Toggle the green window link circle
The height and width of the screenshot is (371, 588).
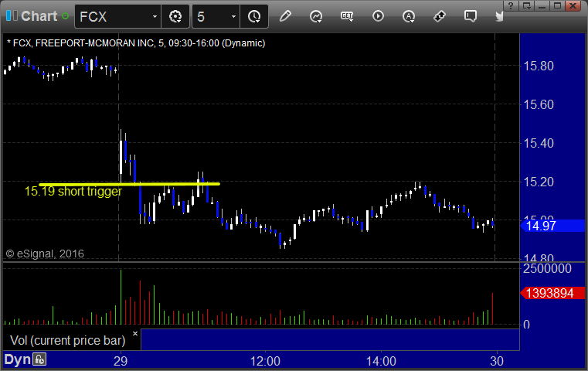[x=65, y=16]
